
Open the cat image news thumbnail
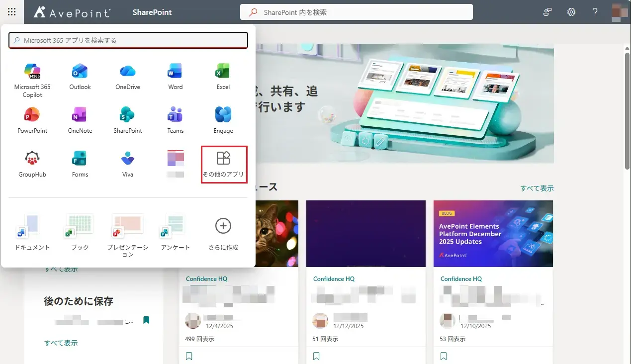click(276, 234)
